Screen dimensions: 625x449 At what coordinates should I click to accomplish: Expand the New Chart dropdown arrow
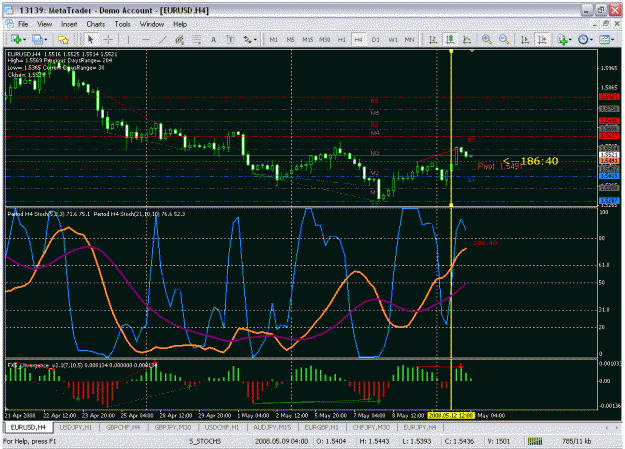pyautogui.click(x=25, y=39)
